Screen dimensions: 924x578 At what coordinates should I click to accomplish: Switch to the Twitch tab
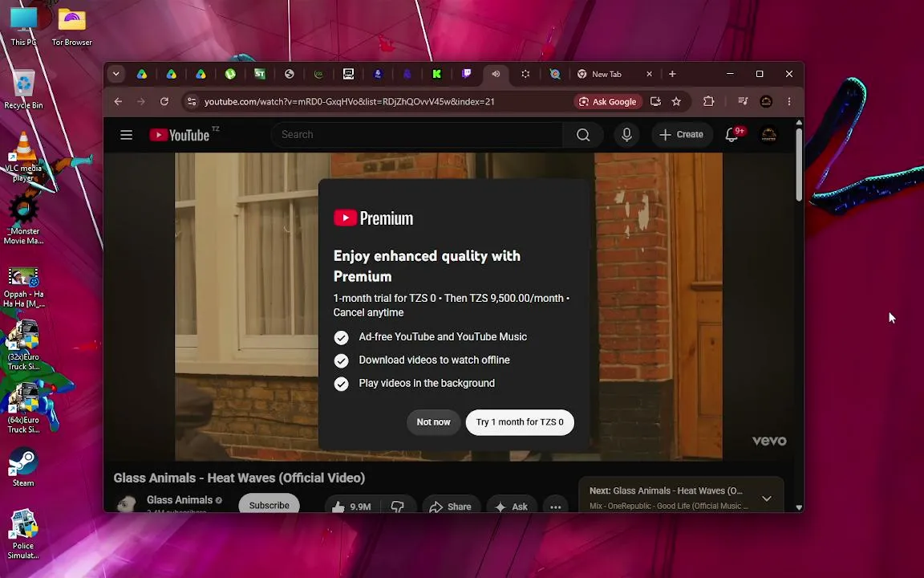466,74
